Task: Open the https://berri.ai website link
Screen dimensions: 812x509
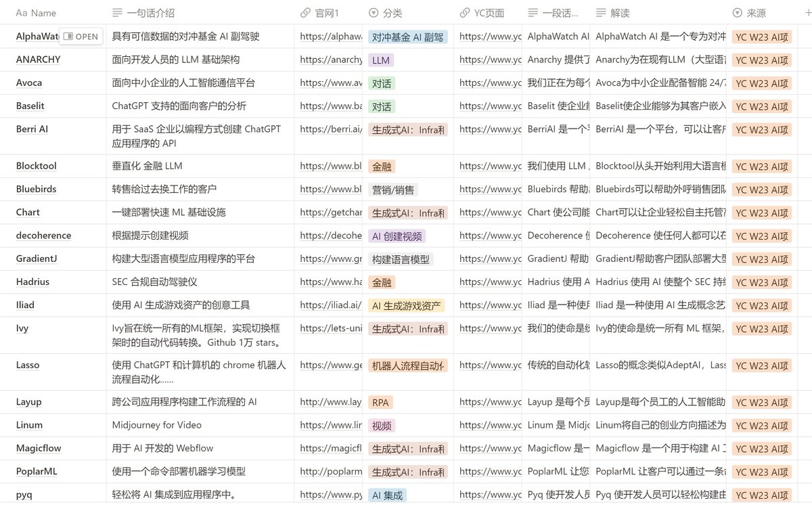Action: click(331, 129)
